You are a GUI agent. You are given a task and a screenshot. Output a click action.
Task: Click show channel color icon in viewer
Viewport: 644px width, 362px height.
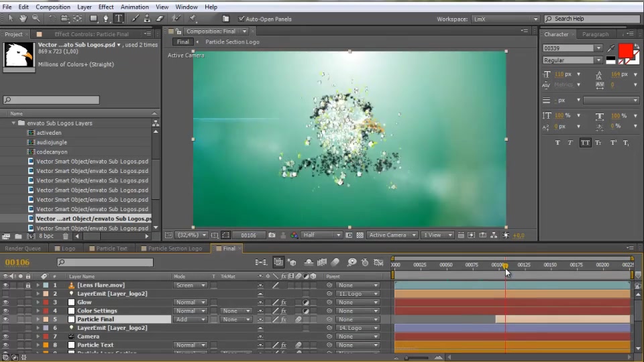tap(294, 235)
